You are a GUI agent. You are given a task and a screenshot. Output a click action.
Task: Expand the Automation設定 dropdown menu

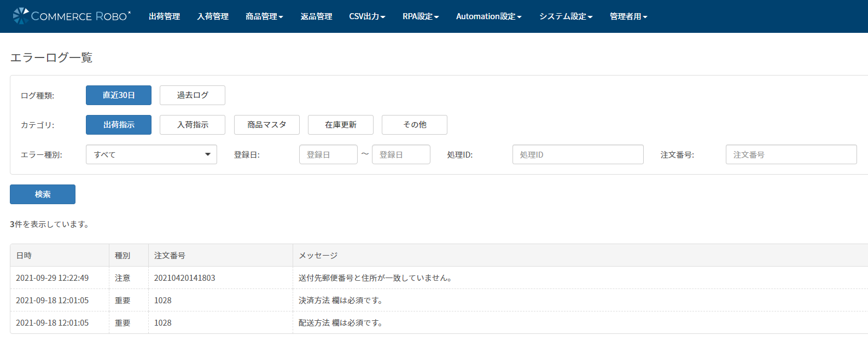point(488,16)
